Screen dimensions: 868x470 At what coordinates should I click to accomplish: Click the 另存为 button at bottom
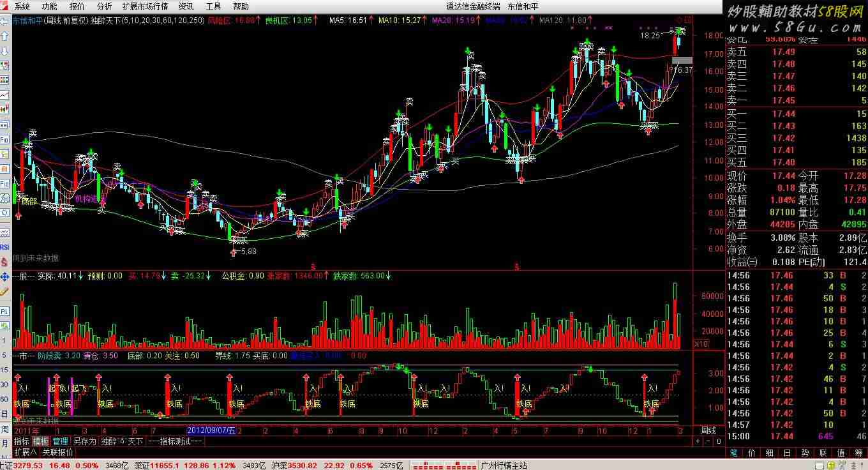84,441
